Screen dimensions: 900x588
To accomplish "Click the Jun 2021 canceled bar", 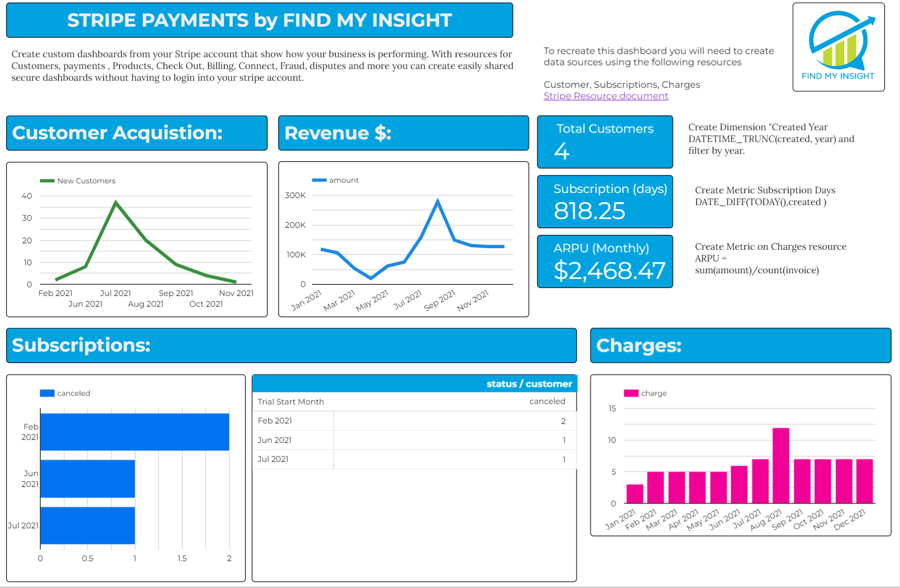I will click(x=87, y=478).
